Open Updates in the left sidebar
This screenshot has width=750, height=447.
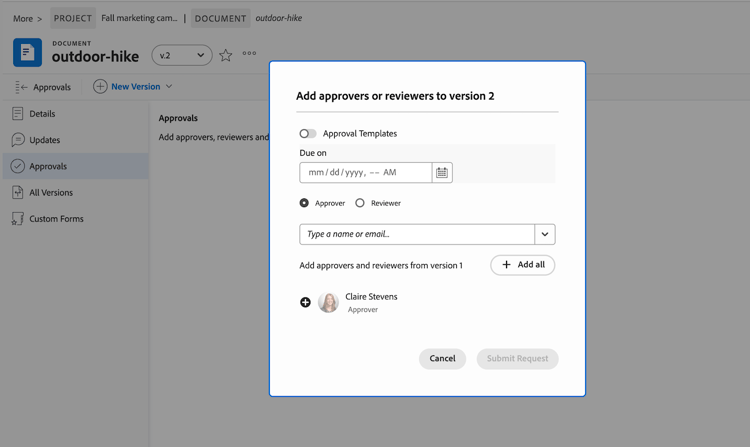44,140
